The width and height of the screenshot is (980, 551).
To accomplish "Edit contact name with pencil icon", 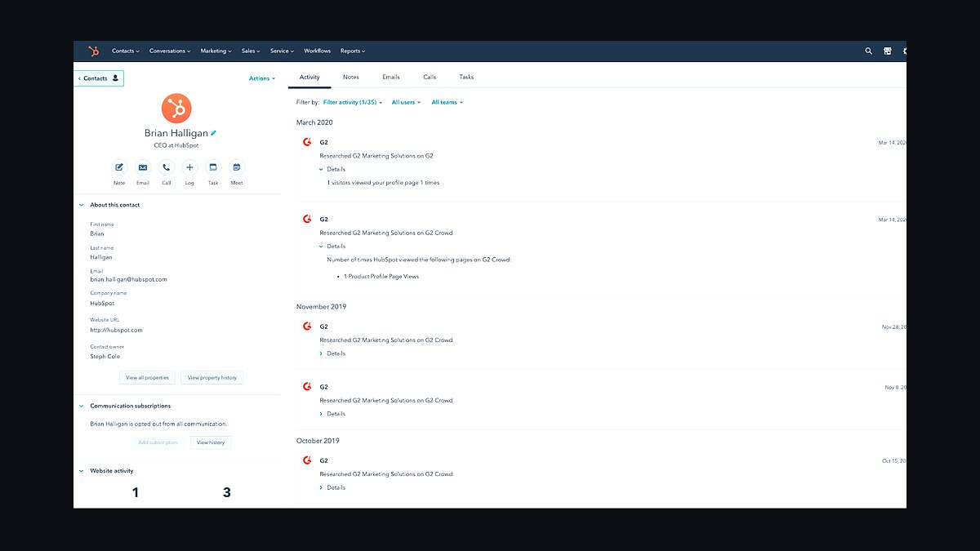I will (214, 133).
